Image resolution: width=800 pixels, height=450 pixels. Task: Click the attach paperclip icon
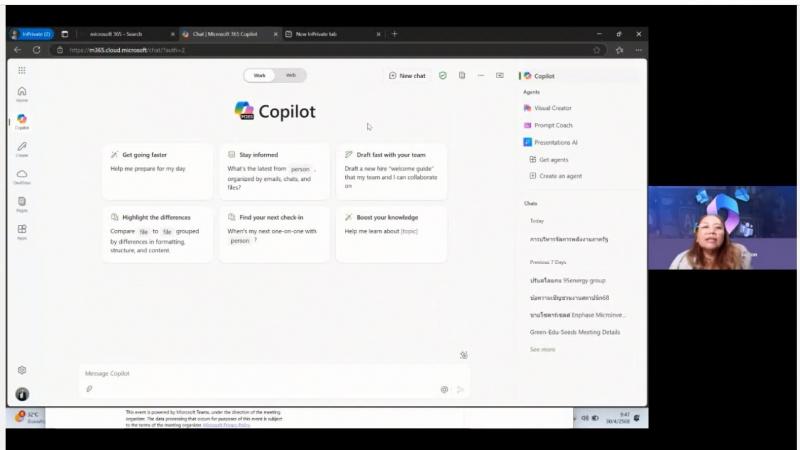(x=89, y=389)
